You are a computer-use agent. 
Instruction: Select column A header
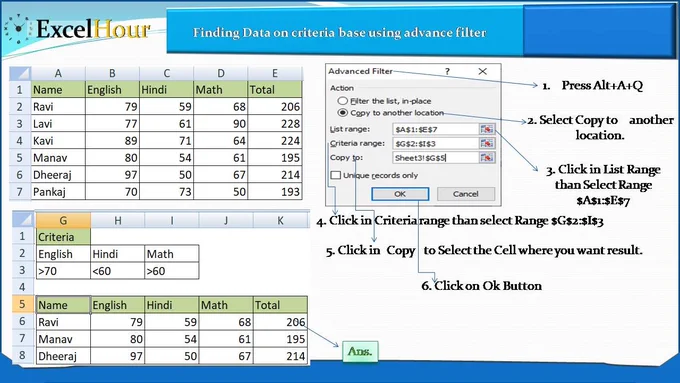(58, 73)
